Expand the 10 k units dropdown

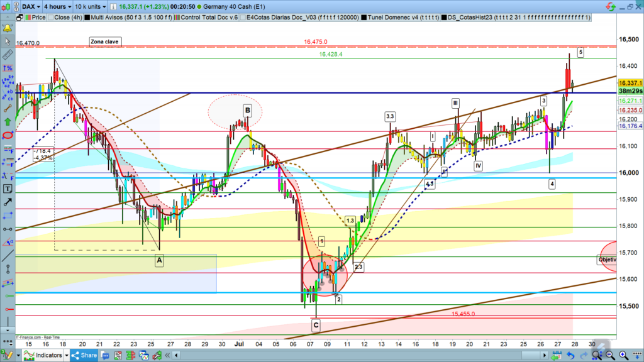tap(91, 6)
